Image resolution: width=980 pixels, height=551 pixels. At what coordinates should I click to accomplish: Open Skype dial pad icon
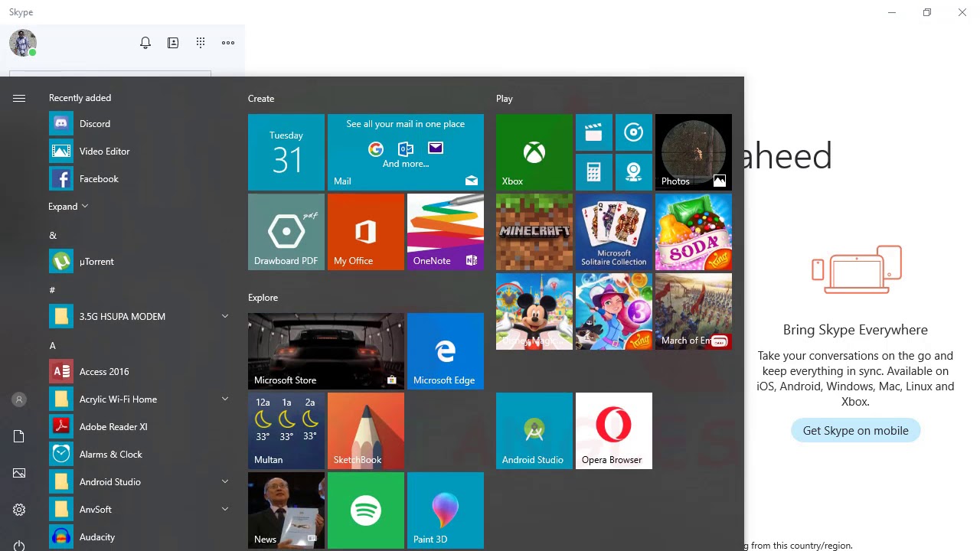[201, 43]
